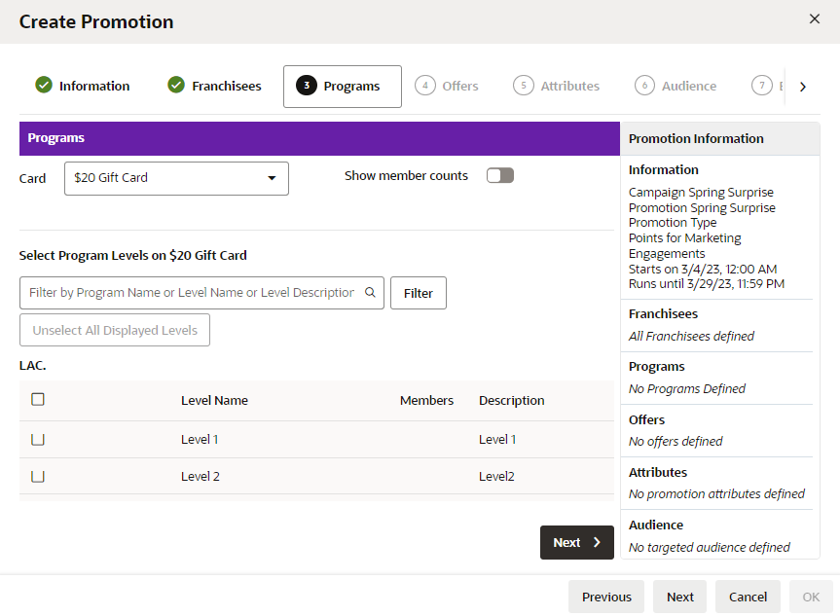Go to the Information step tab

(83, 86)
